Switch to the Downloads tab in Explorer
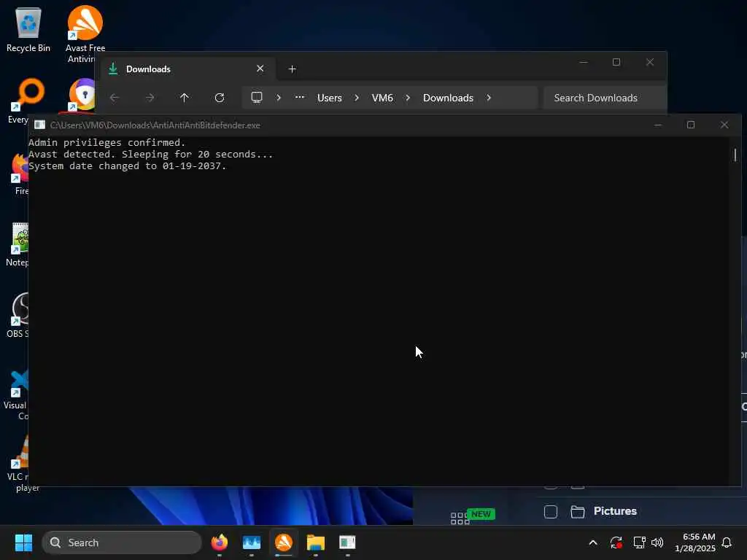Viewport: 747px width, 560px height. pyautogui.click(x=187, y=69)
